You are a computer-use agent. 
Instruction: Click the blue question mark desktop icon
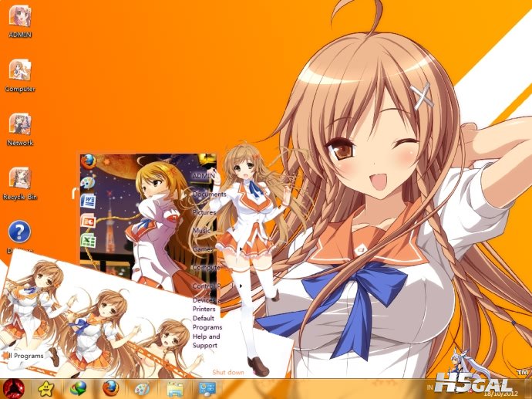click(x=19, y=234)
